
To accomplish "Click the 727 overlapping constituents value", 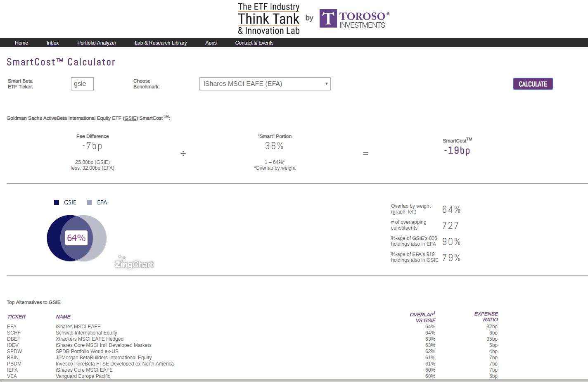I will tap(450, 225).
